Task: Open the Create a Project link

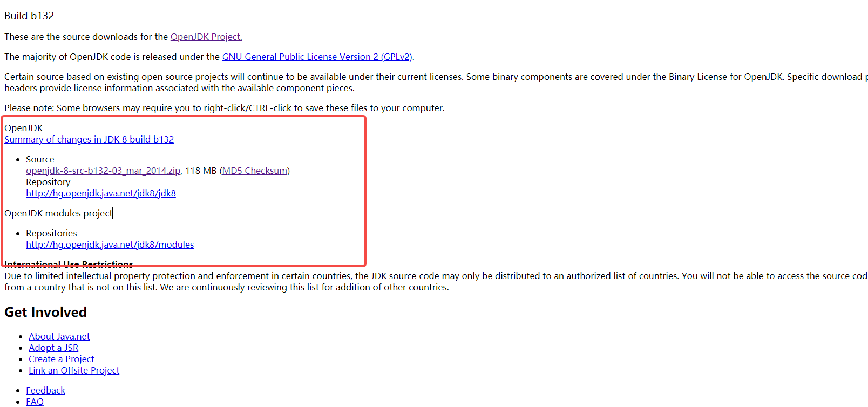Action: pos(62,359)
